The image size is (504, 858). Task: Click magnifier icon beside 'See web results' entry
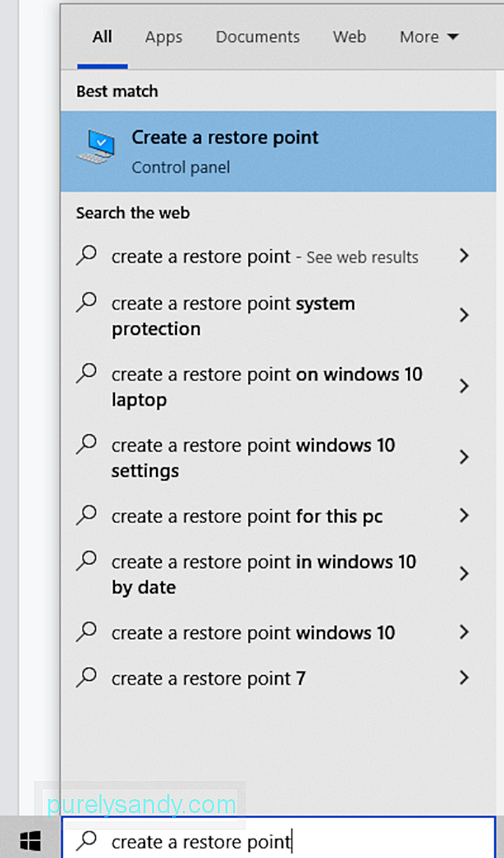point(87,255)
